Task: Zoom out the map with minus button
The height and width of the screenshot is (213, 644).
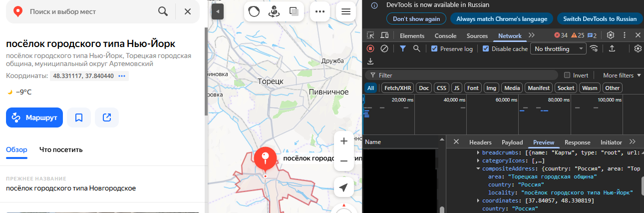Action: pos(343,160)
